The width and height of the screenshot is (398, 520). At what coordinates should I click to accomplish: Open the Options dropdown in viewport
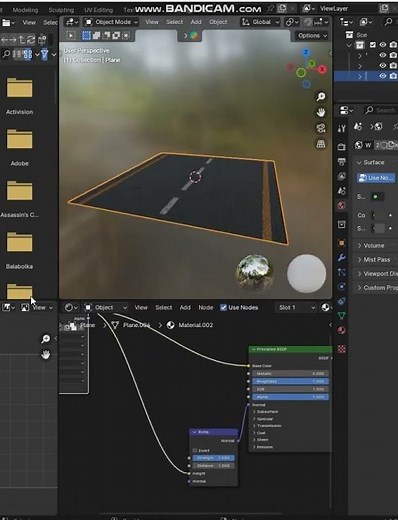click(312, 35)
